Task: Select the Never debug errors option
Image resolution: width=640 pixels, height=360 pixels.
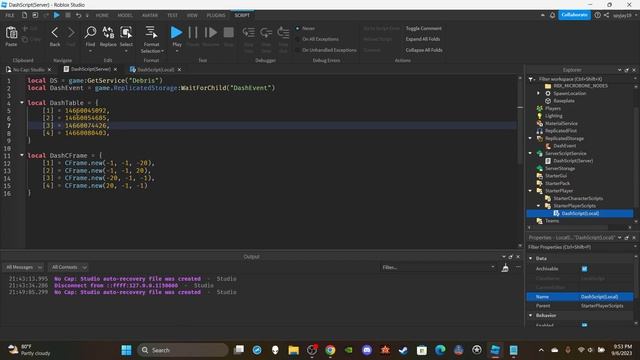Action: pyautogui.click(x=298, y=29)
